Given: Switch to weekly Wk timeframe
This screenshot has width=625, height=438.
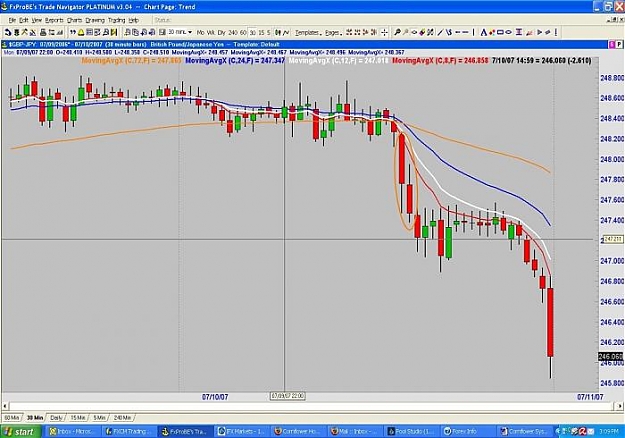Looking at the screenshot, I should coord(211,33).
